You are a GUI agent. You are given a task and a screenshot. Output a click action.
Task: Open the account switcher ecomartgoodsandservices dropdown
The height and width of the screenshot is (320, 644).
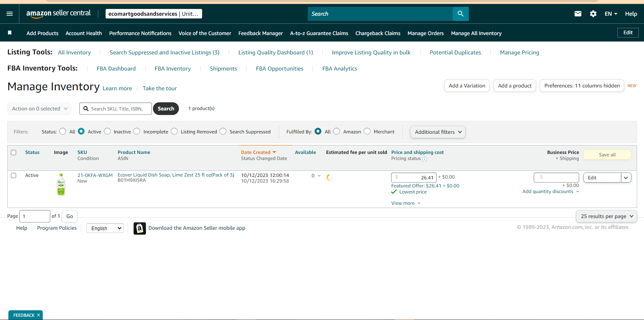[153, 14]
